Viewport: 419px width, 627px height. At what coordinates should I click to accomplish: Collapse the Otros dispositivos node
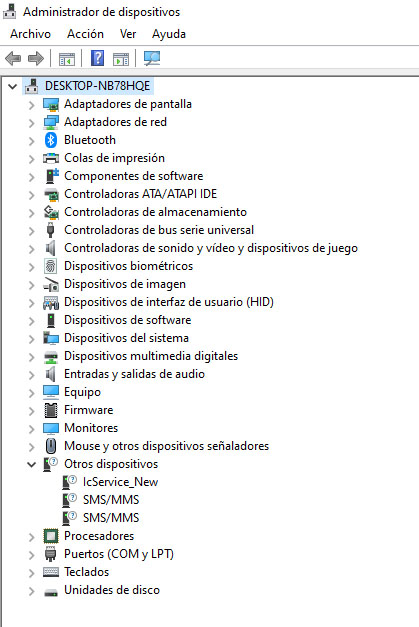point(32,464)
